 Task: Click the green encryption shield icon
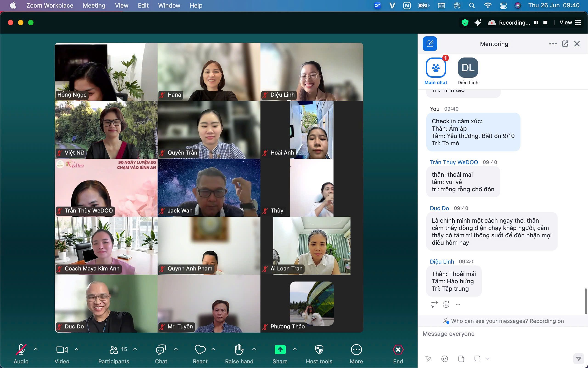[x=465, y=23]
